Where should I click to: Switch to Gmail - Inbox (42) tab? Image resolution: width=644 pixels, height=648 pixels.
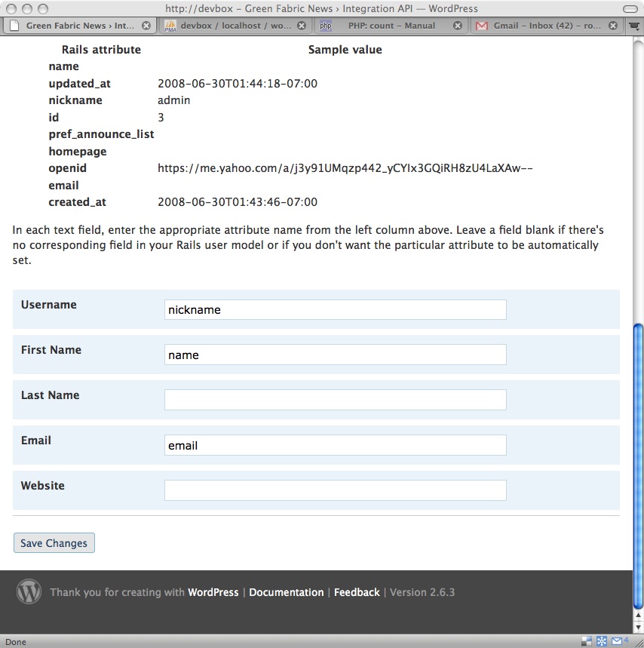pos(547,26)
